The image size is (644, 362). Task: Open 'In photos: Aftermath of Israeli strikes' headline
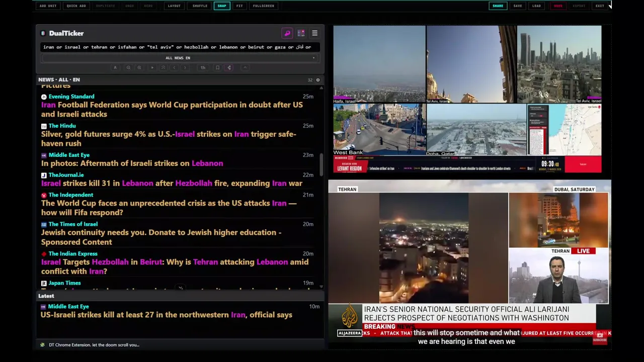[x=132, y=163]
